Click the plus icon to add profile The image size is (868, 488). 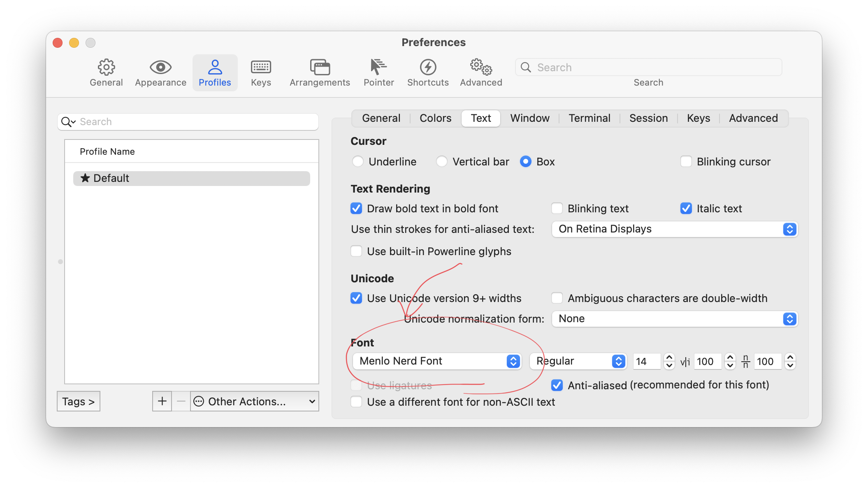coord(162,401)
